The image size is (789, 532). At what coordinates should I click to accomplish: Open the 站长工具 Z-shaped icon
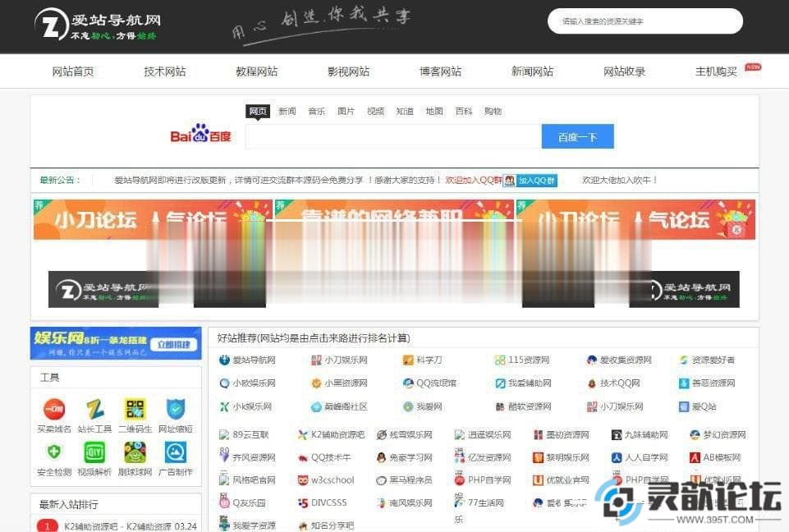[x=94, y=409]
